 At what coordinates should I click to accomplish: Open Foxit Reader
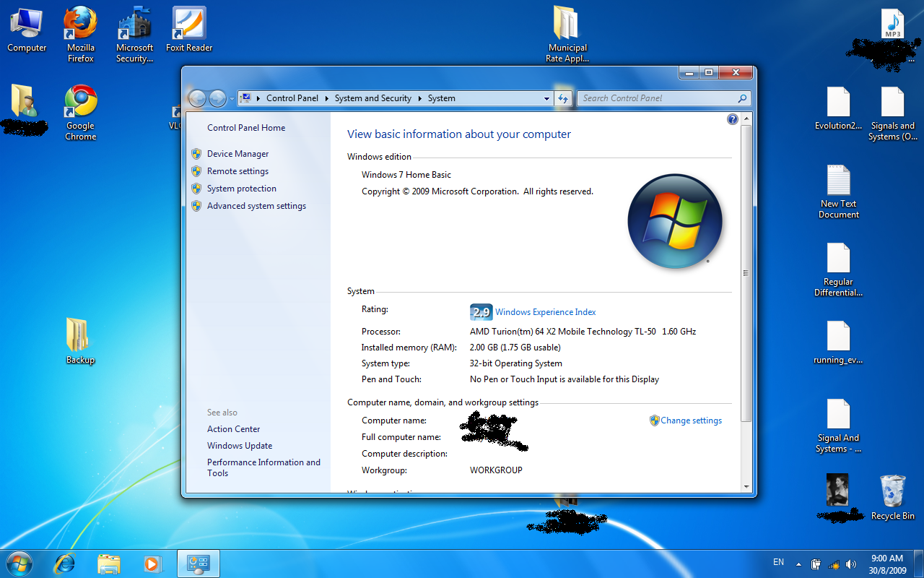click(x=188, y=22)
